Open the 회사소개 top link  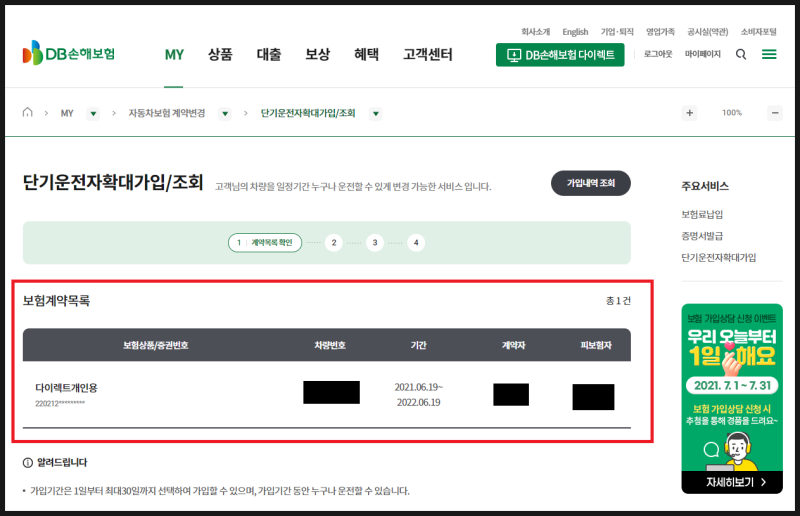coord(535,32)
